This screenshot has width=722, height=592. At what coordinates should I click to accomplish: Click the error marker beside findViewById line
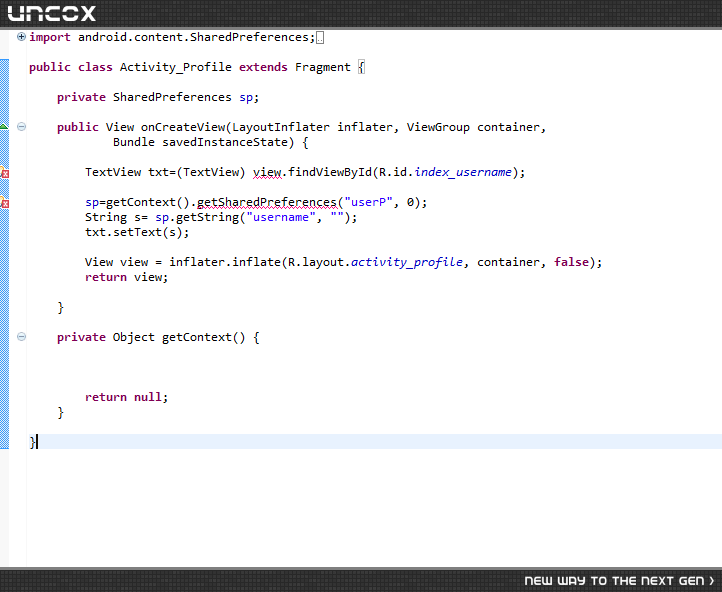point(4,173)
